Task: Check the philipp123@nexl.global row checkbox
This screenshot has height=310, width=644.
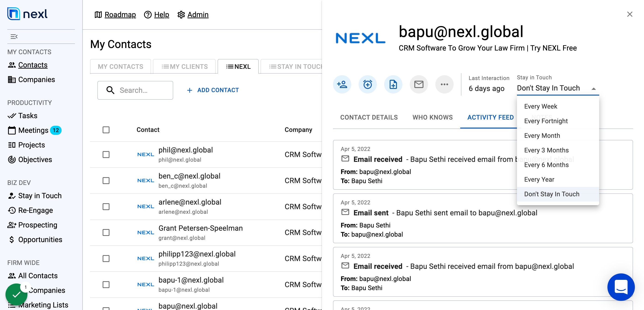Action: tap(106, 259)
